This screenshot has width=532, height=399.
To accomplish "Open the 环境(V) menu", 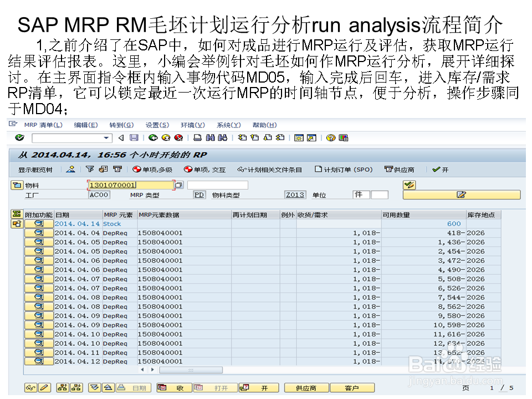I will click(x=193, y=125).
